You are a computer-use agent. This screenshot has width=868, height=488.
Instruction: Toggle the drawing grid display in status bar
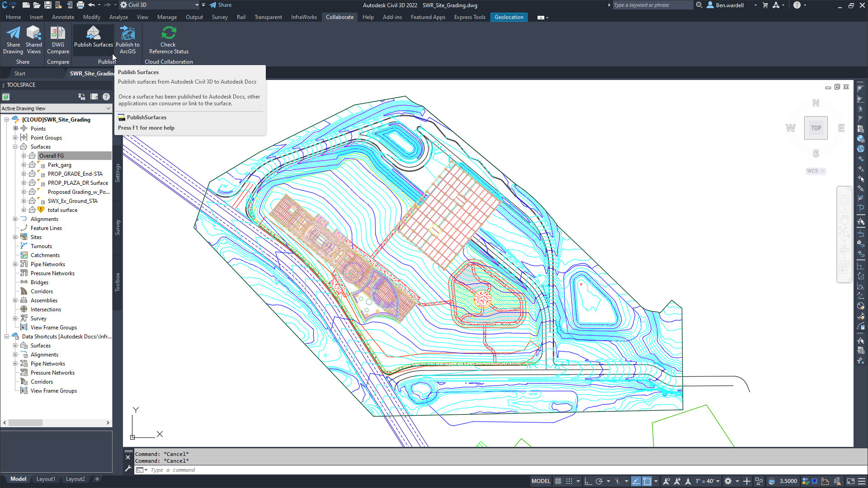pyautogui.click(x=558, y=481)
